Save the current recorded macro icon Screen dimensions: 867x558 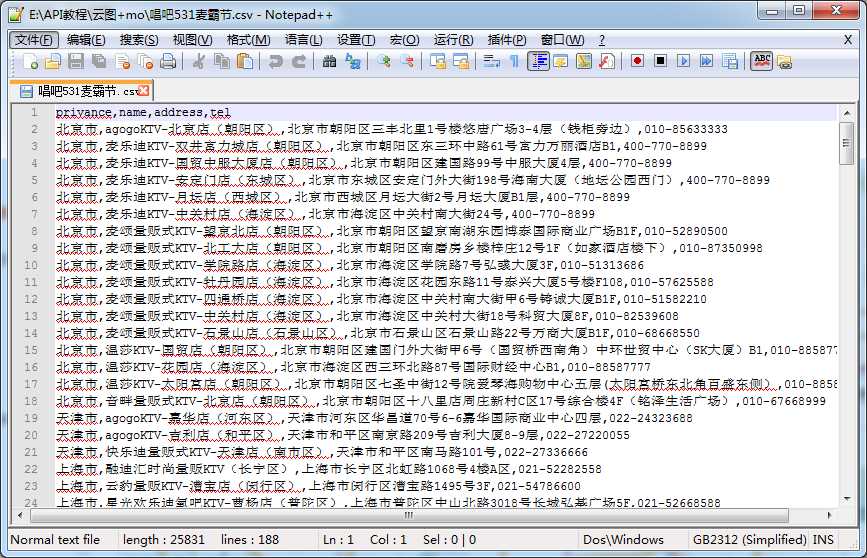click(x=730, y=61)
